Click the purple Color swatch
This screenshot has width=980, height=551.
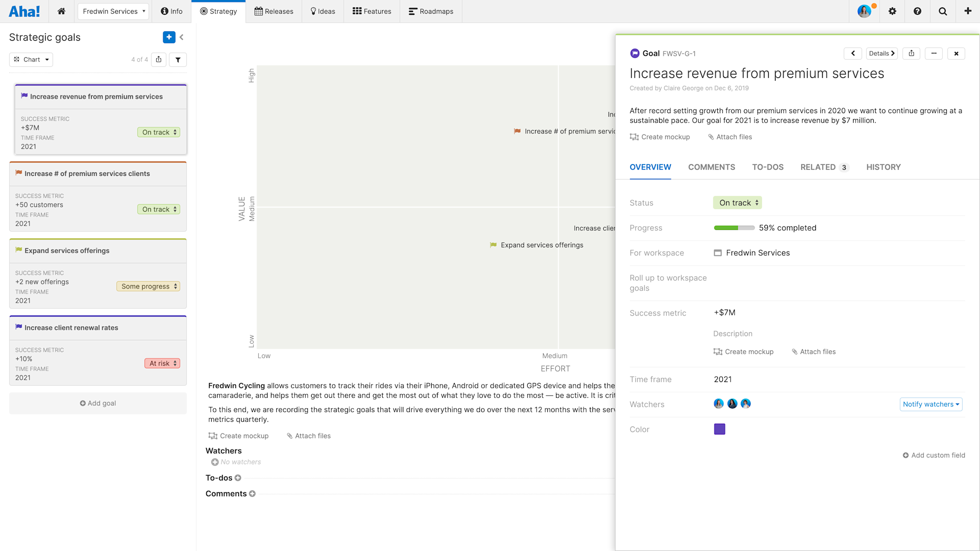pyautogui.click(x=719, y=429)
